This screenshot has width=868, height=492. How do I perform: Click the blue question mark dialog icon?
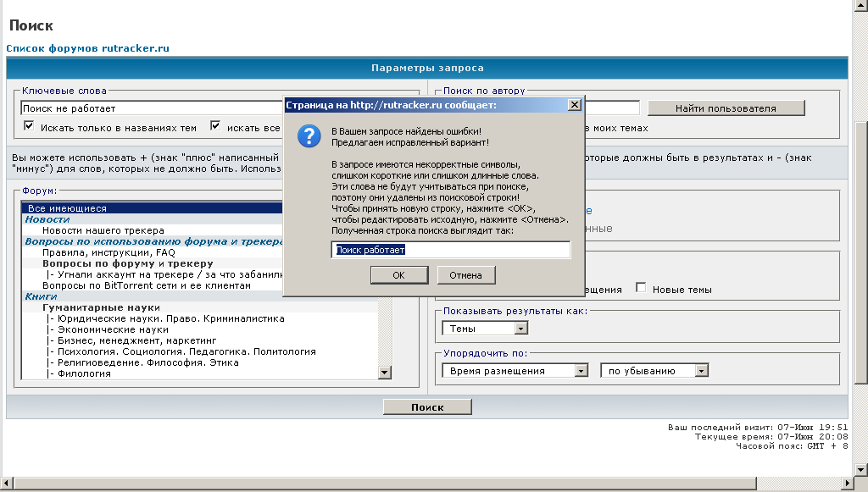309,136
